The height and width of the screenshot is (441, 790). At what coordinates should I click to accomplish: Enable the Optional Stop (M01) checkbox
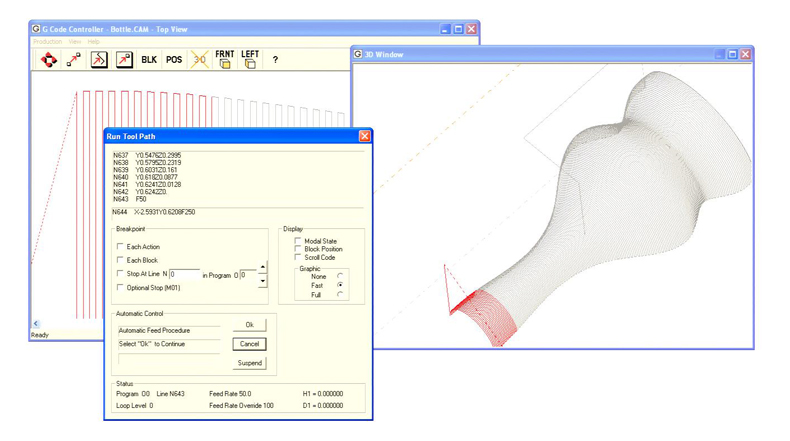[x=121, y=288]
